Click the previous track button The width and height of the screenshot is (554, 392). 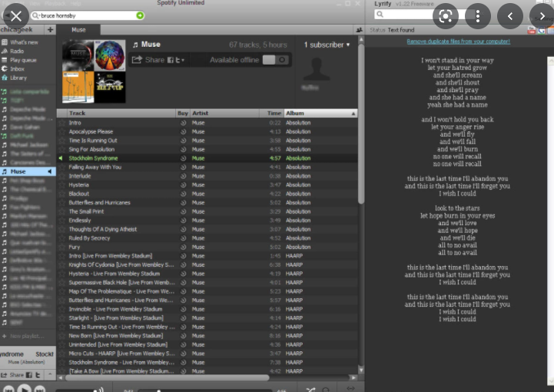8,389
